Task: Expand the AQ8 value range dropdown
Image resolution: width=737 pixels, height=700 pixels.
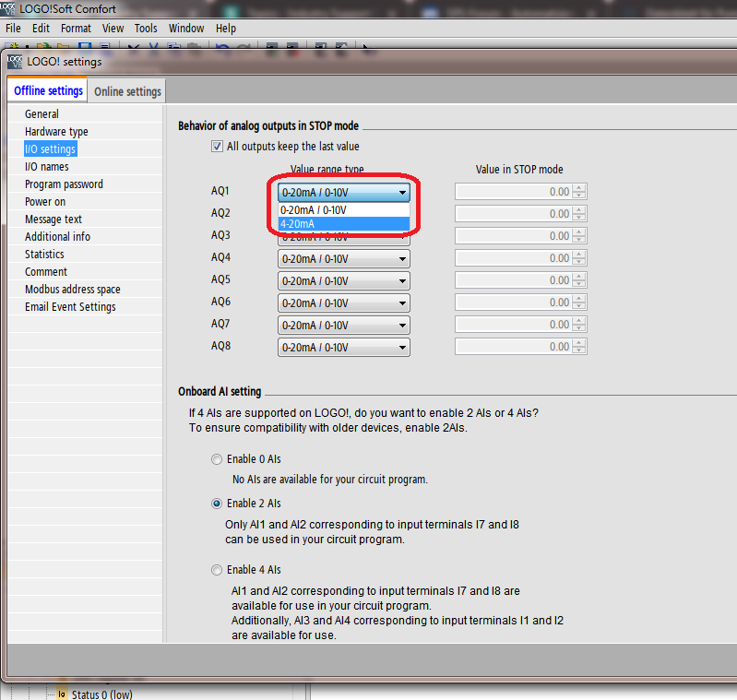Action: point(402,348)
